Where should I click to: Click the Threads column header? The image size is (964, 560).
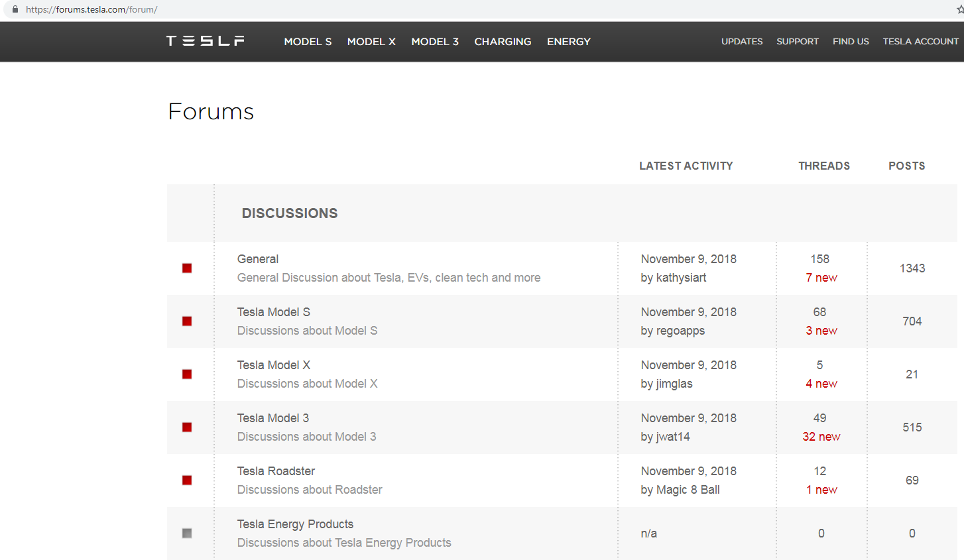(x=824, y=166)
